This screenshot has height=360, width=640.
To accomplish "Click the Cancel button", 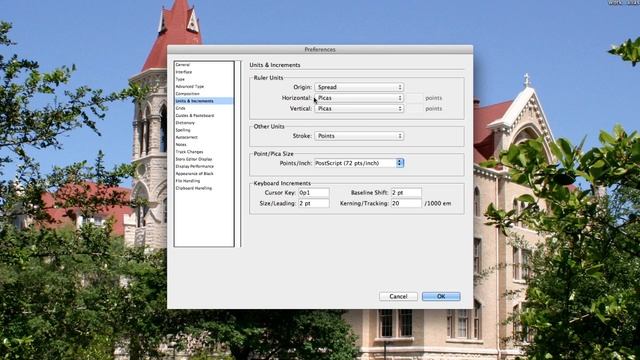I will pos(398,296).
